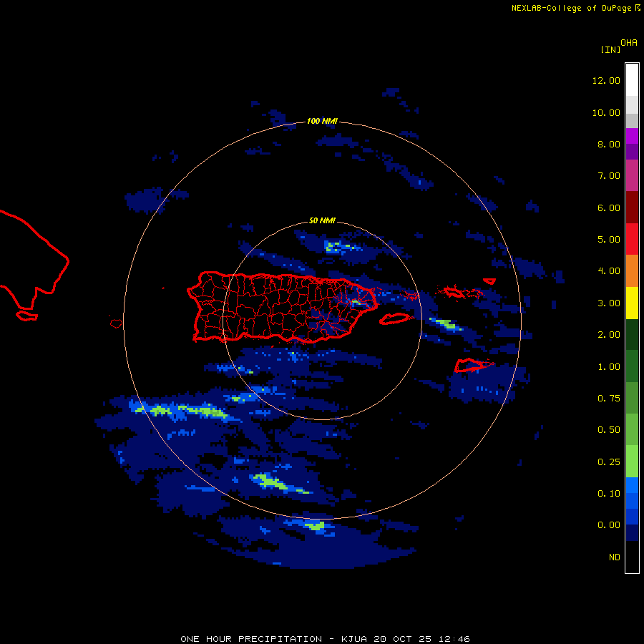Select the 2.00 legend value

pyautogui.click(x=609, y=335)
